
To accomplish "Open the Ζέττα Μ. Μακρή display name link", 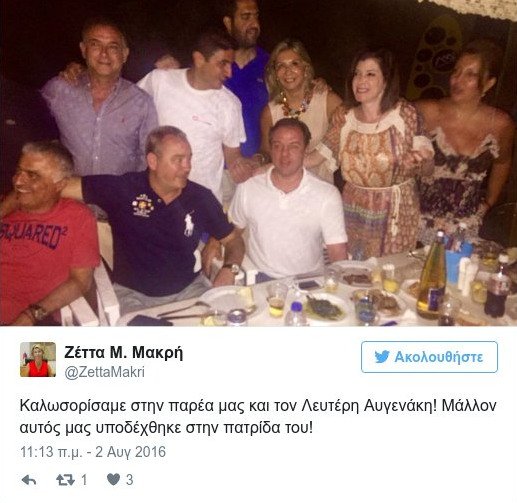I will pos(124,352).
